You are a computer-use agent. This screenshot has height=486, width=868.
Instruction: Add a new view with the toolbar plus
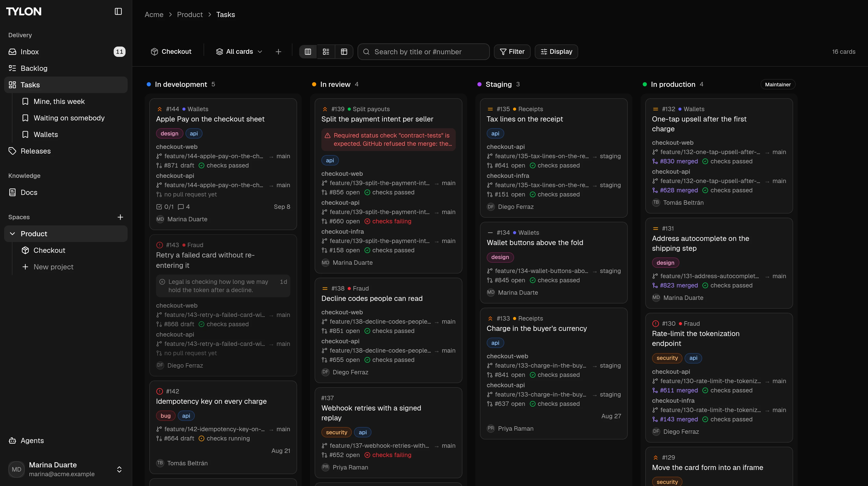(x=278, y=52)
